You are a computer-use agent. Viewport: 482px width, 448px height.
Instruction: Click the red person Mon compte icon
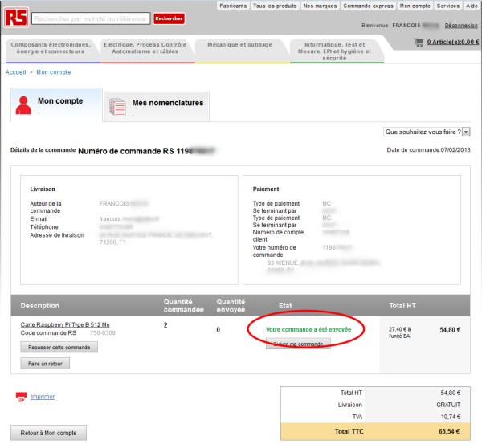(23, 105)
